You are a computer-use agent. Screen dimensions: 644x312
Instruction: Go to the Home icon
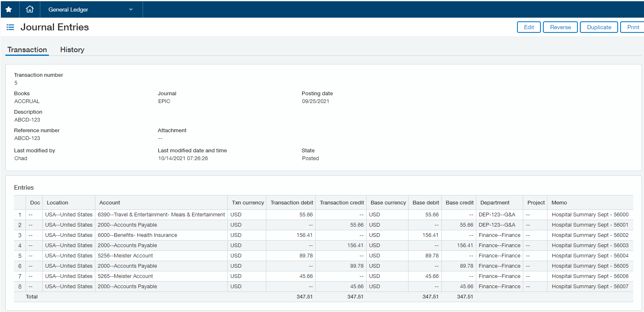(30, 9)
